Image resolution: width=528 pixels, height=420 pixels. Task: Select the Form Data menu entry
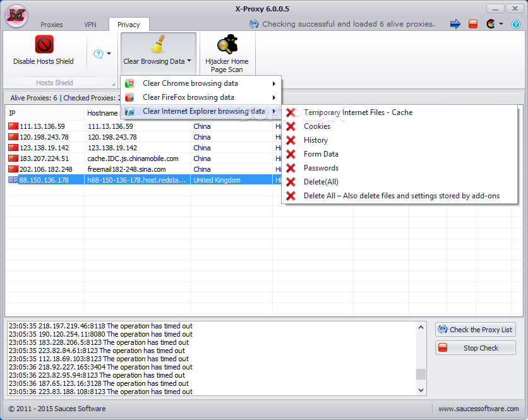point(400,154)
